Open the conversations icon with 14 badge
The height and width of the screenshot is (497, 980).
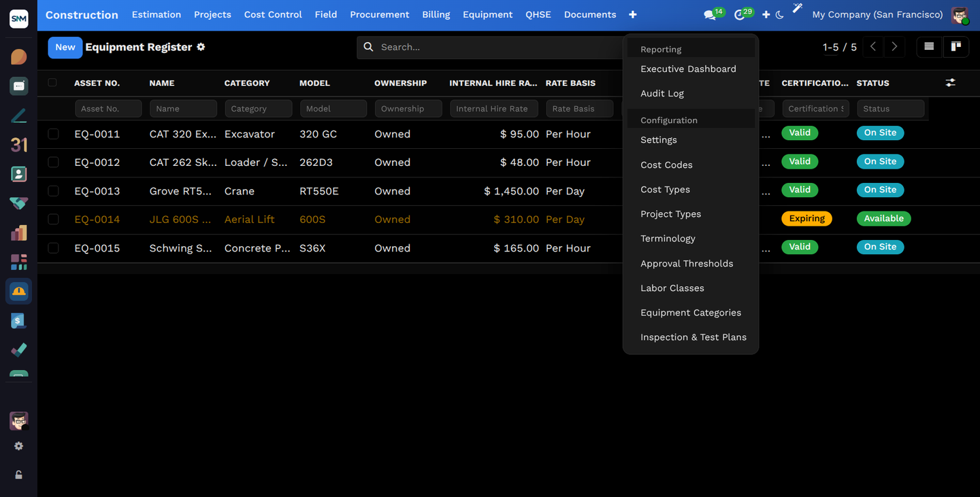(x=710, y=15)
